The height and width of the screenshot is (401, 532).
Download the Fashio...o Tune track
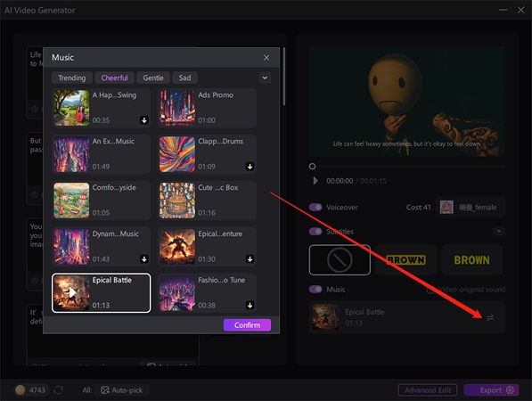(250, 305)
